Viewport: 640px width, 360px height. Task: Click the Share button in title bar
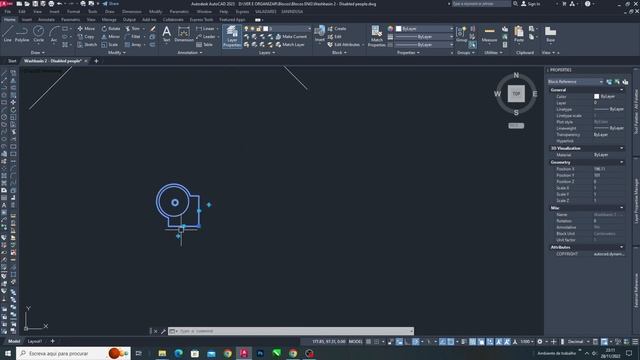[111, 4]
